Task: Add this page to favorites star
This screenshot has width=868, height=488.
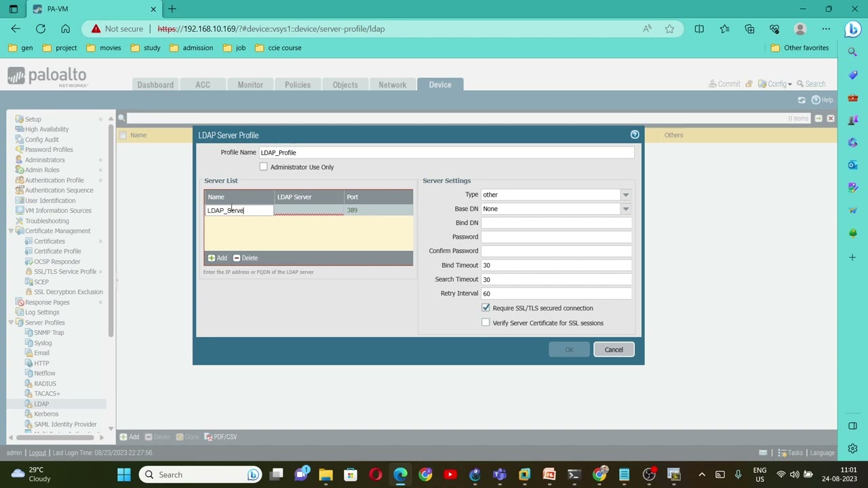Action: 670,28
